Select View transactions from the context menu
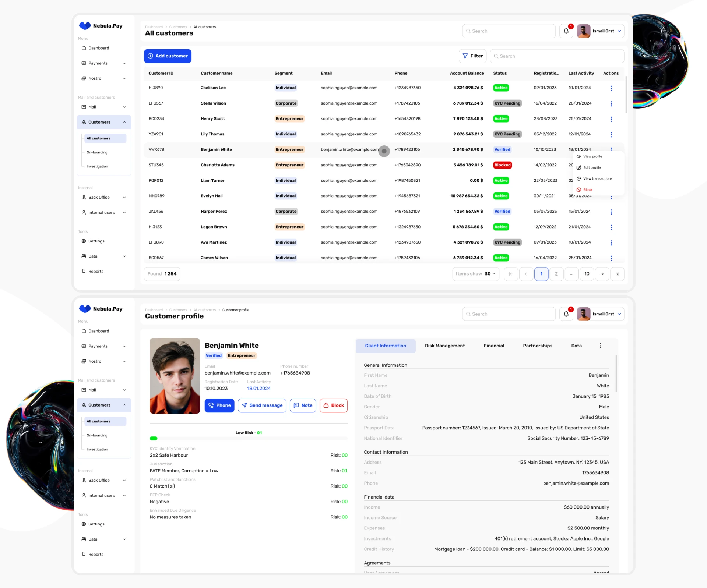This screenshot has height=588, width=707. [597, 179]
